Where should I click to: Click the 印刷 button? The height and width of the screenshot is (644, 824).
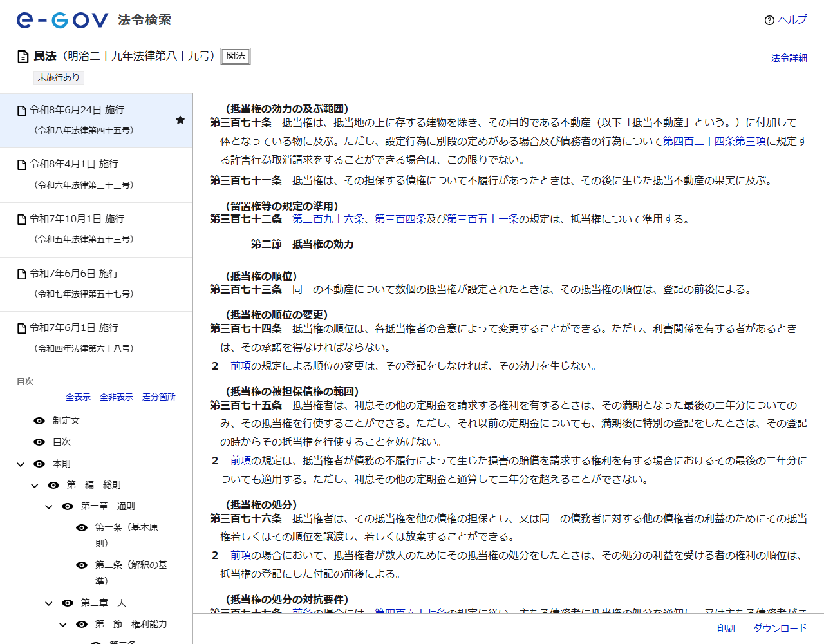click(726, 628)
